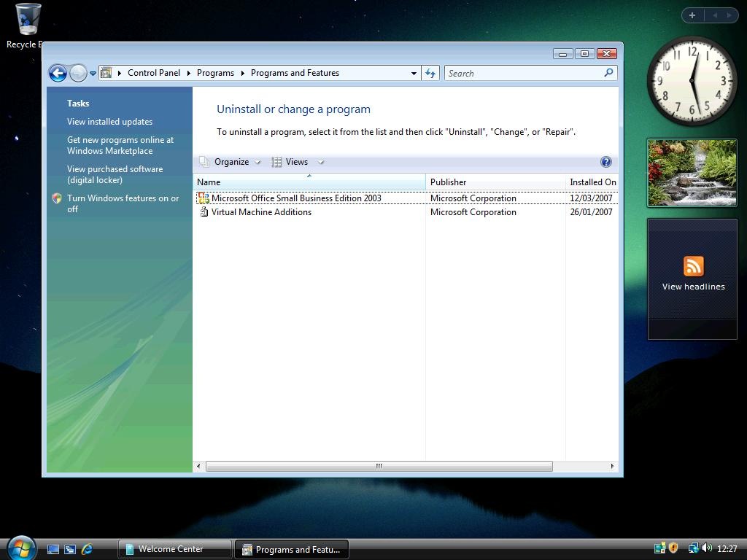Maximize the Programs and Features window
This screenshot has width=747, height=560.
pyautogui.click(x=584, y=54)
